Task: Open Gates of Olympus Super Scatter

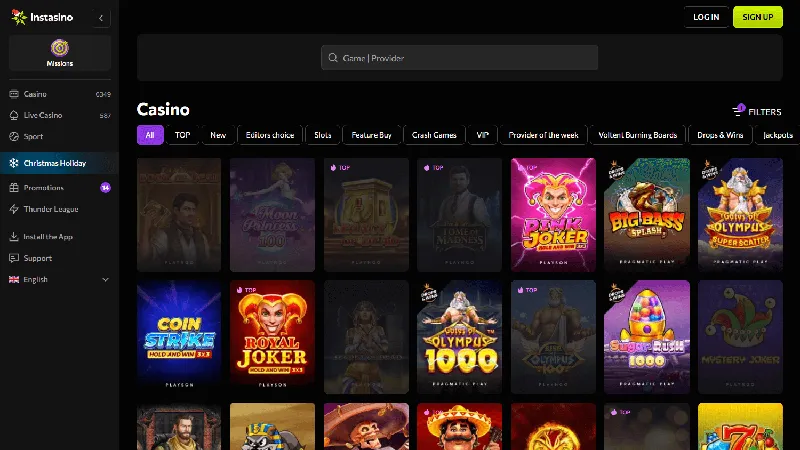Action: tap(740, 214)
